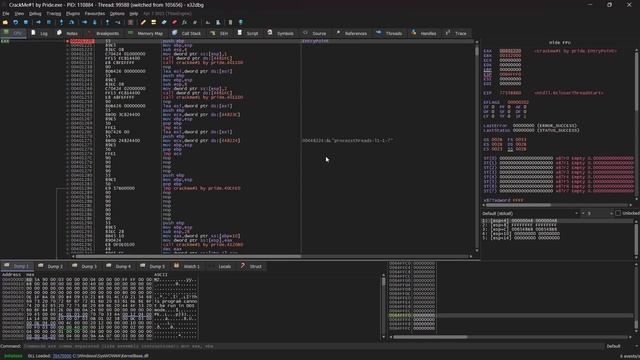Click the Step Over toolbar icon
640x360 pixels.
[x=71, y=22]
